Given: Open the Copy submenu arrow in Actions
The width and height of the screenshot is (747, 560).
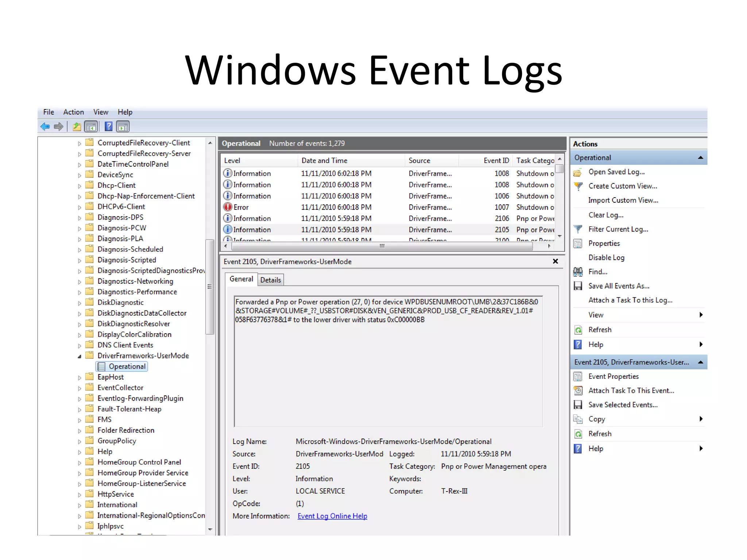Looking at the screenshot, I should (x=701, y=419).
